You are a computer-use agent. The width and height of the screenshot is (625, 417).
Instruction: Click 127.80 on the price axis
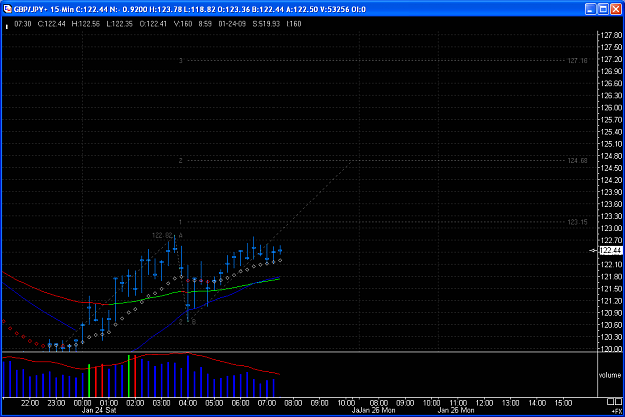pyautogui.click(x=611, y=35)
